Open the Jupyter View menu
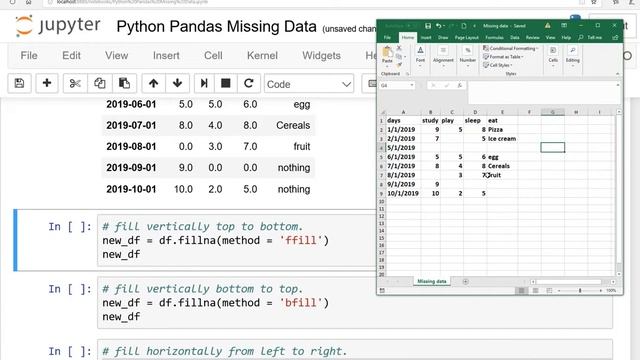The image size is (640, 360). point(116,56)
